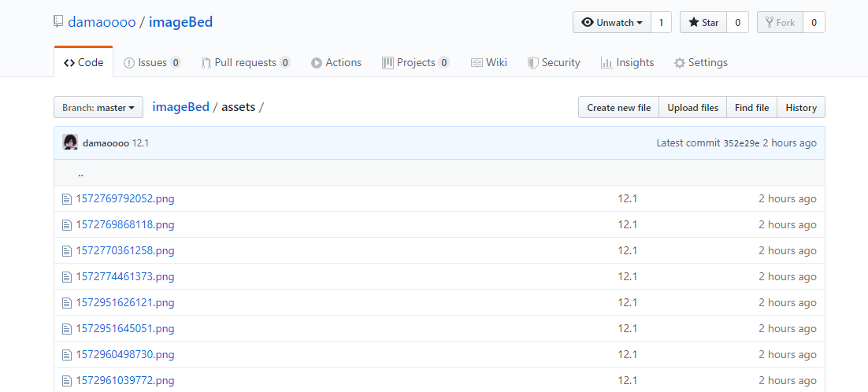
Task: Go to imageBed root in breadcrumb
Action: [181, 107]
